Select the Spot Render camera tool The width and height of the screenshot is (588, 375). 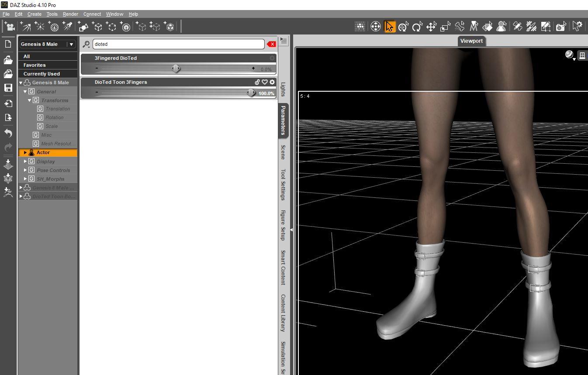(x=561, y=27)
